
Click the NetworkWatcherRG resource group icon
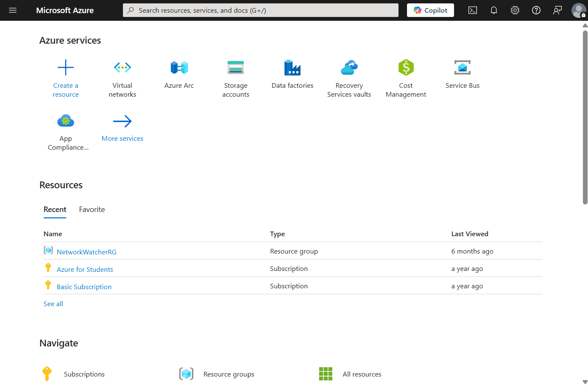click(x=48, y=250)
